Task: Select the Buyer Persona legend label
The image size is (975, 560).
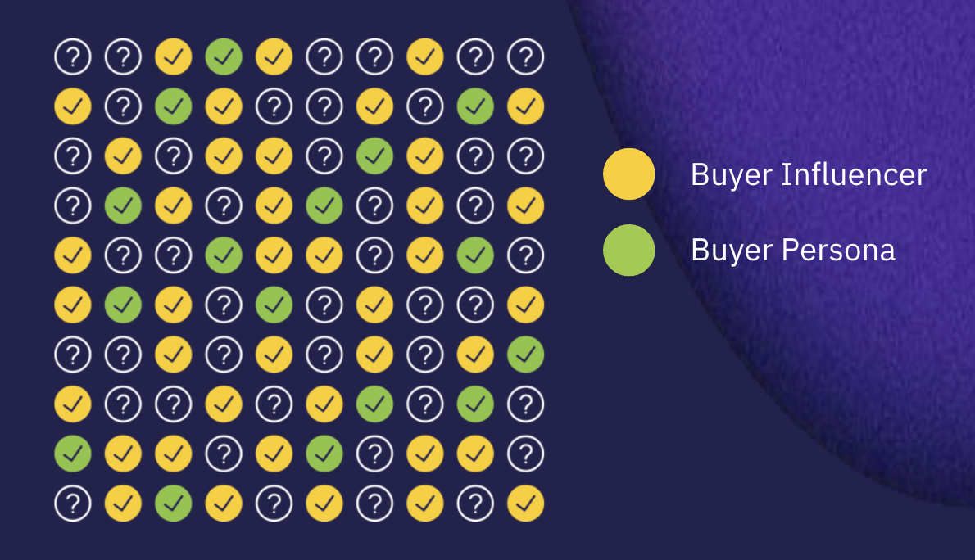Action: coord(792,250)
